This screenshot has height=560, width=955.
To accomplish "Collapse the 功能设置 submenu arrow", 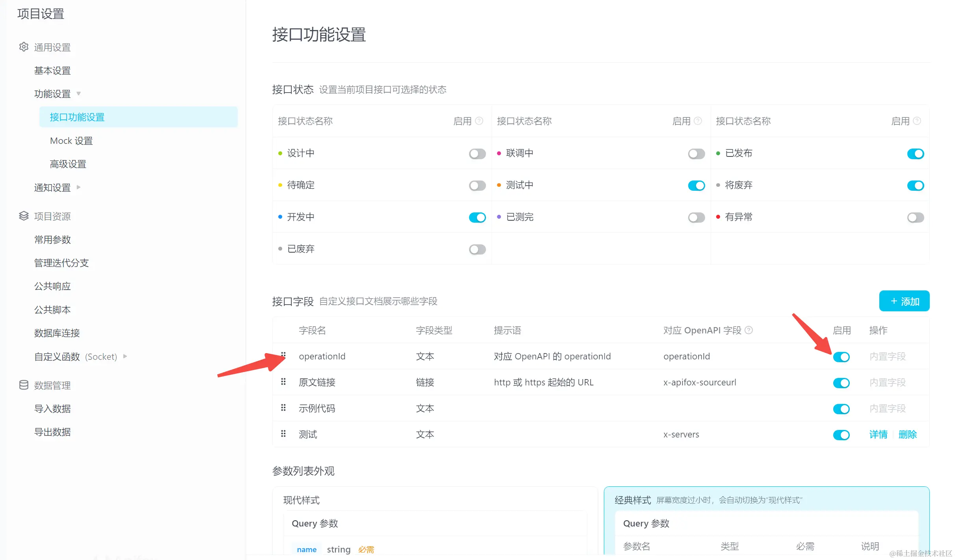I will (78, 94).
